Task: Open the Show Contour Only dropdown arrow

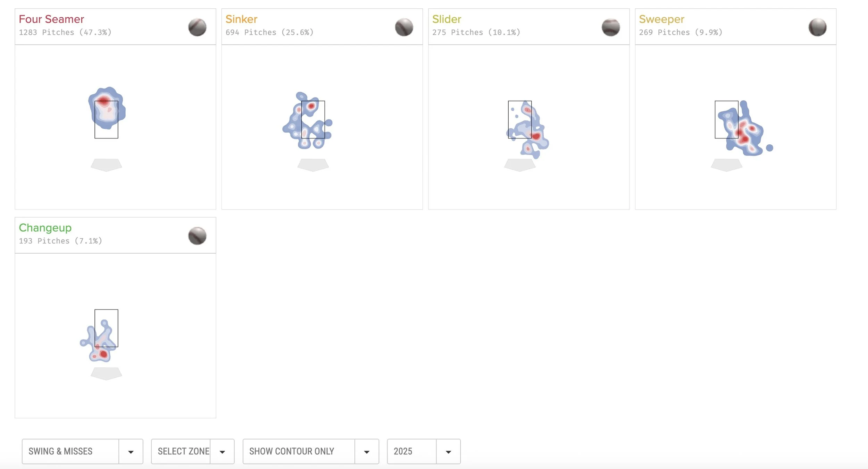Action: [367, 452]
